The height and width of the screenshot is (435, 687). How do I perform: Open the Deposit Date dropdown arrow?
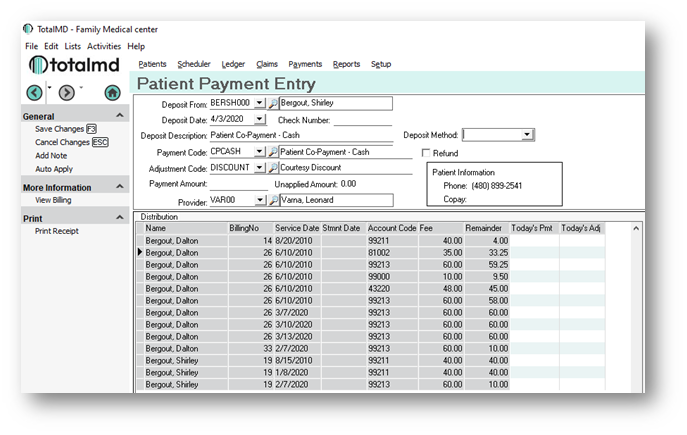tap(260, 119)
